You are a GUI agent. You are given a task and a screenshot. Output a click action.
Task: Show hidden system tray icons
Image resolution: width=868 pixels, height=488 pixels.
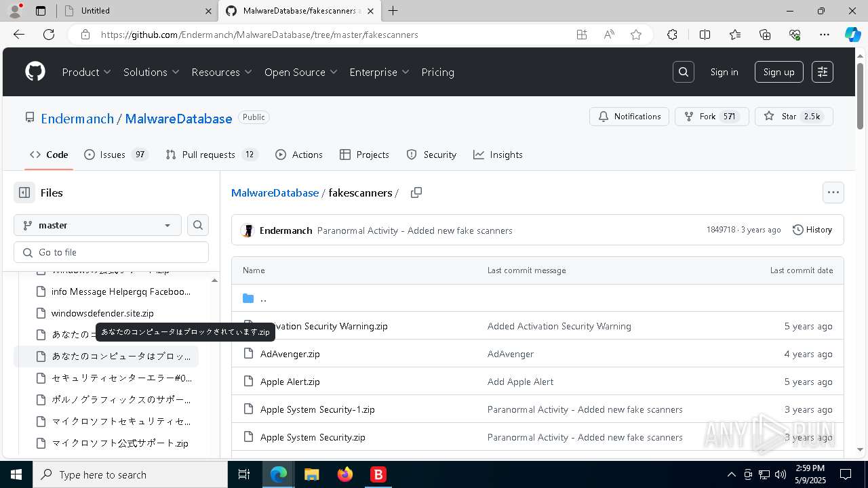coord(731,474)
